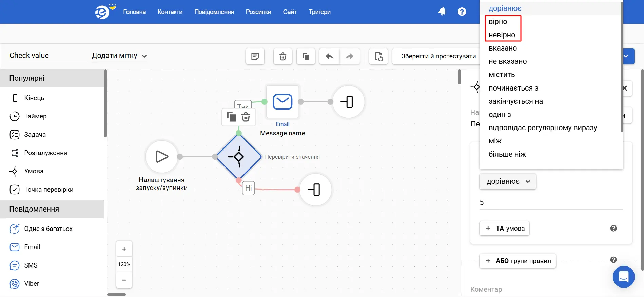
Task: Choose містить from operator list
Action: click(502, 75)
